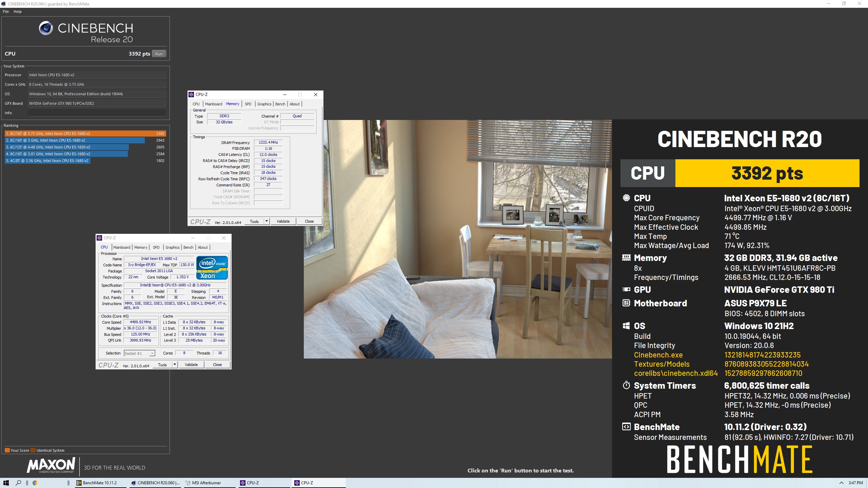Open MSI Afterburner from taskbar
Viewport: 868px width, 488px height.
[210, 483]
